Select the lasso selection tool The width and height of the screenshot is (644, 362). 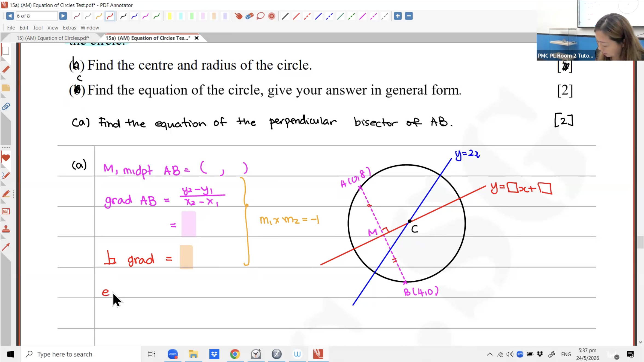[260, 16]
